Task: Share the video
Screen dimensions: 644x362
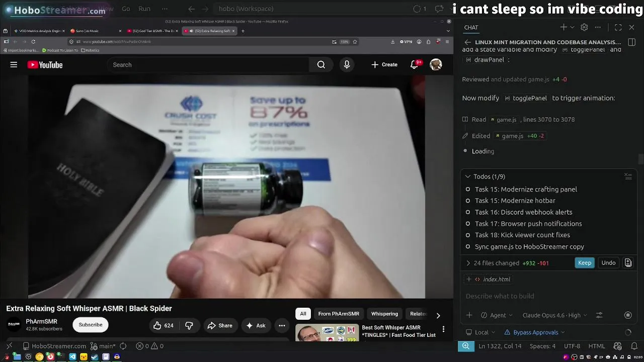Action: 220,325
